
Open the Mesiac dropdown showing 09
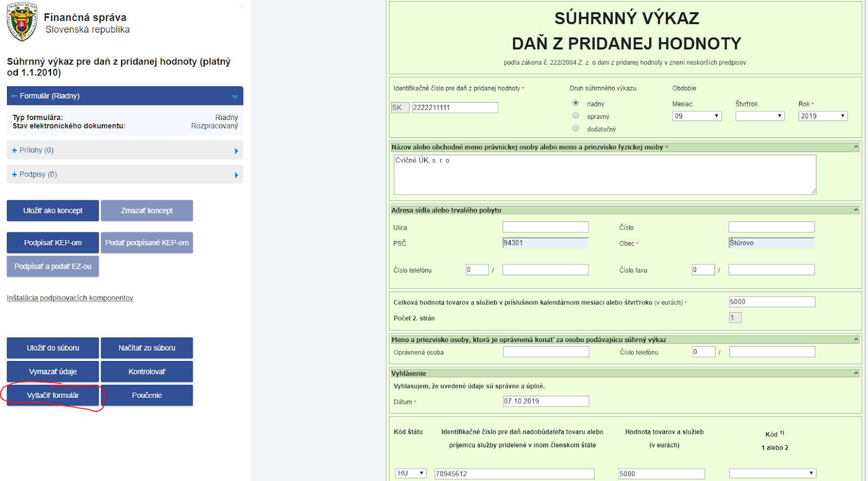click(x=697, y=116)
